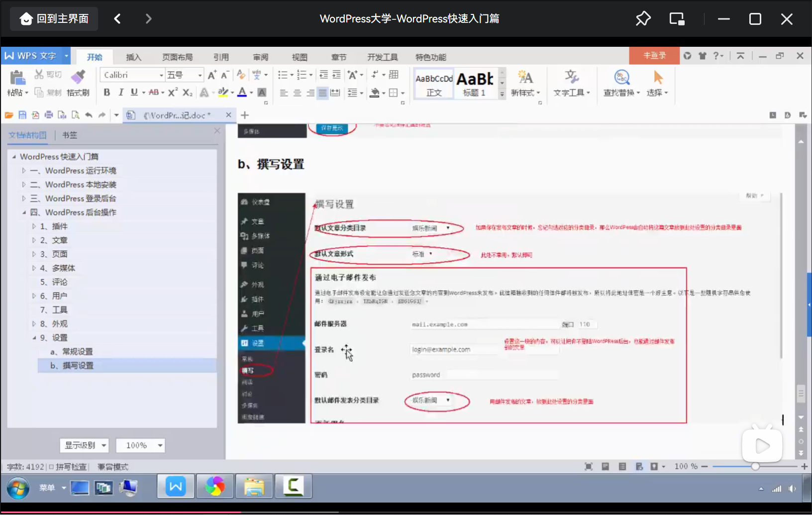812x515 pixels.
Task: Open the Developer Tools (开发工具) tab
Action: (x=383, y=57)
